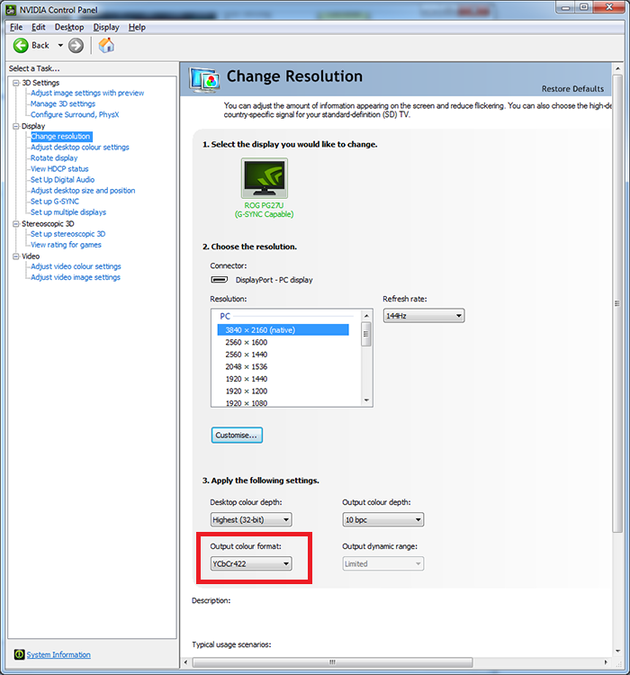Click the NVIDIA Control Panel title icon

tap(11, 10)
